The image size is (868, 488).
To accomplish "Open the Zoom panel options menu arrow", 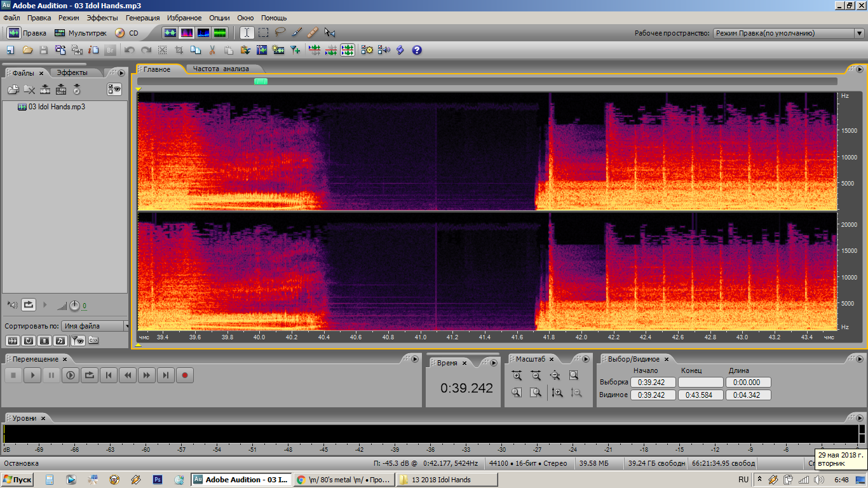I will 586,359.
